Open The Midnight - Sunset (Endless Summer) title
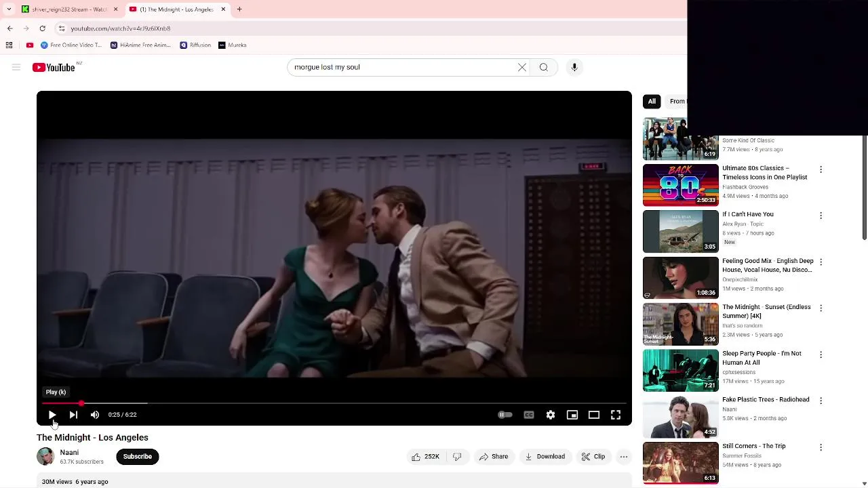868x488 pixels. tap(766, 312)
